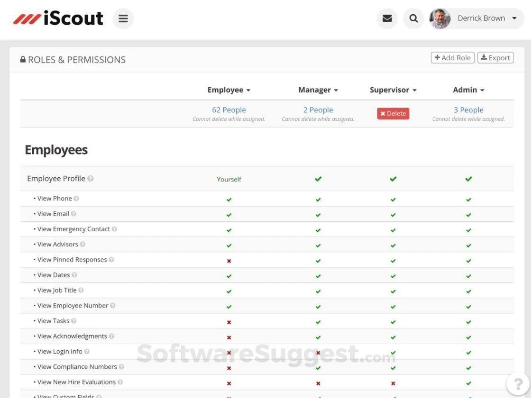The width and height of the screenshot is (532, 400).
Task: Click the search magnifier icon
Action: [x=413, y=18]
